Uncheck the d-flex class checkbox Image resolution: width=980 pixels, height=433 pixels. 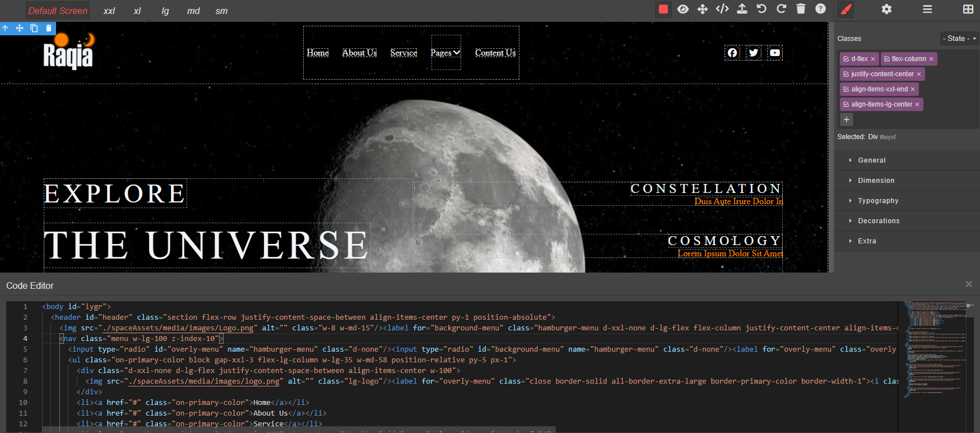(846, 59)
